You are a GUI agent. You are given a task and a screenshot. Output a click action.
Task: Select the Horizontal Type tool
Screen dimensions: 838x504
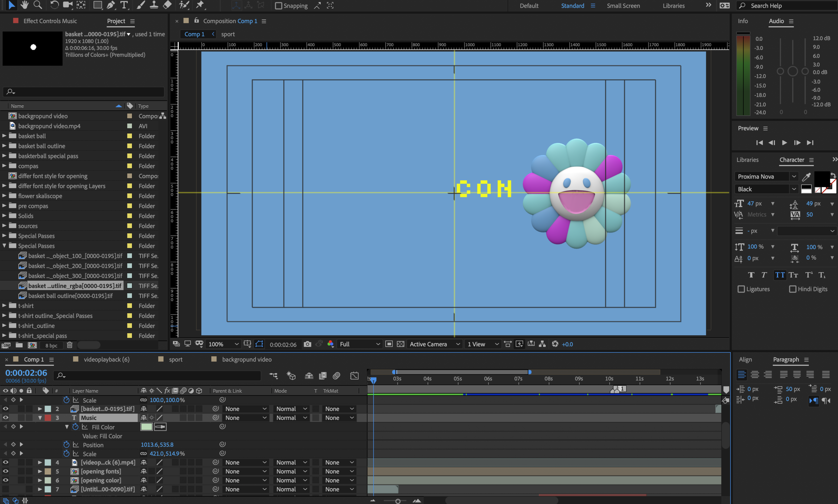124,5
